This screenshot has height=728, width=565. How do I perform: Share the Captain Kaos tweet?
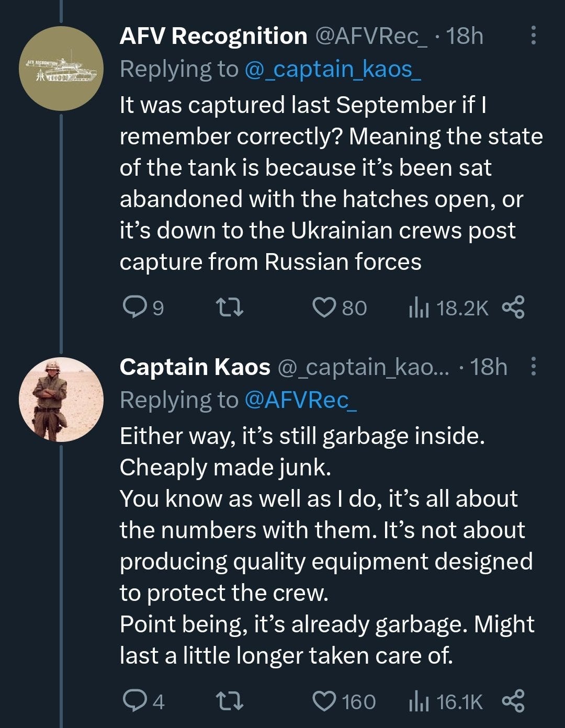513,701
